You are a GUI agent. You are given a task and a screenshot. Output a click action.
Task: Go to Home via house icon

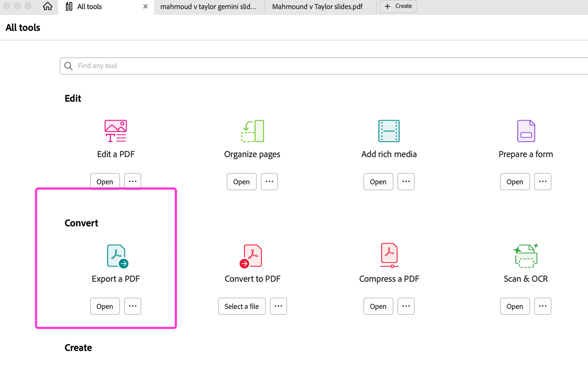[47, 6]
